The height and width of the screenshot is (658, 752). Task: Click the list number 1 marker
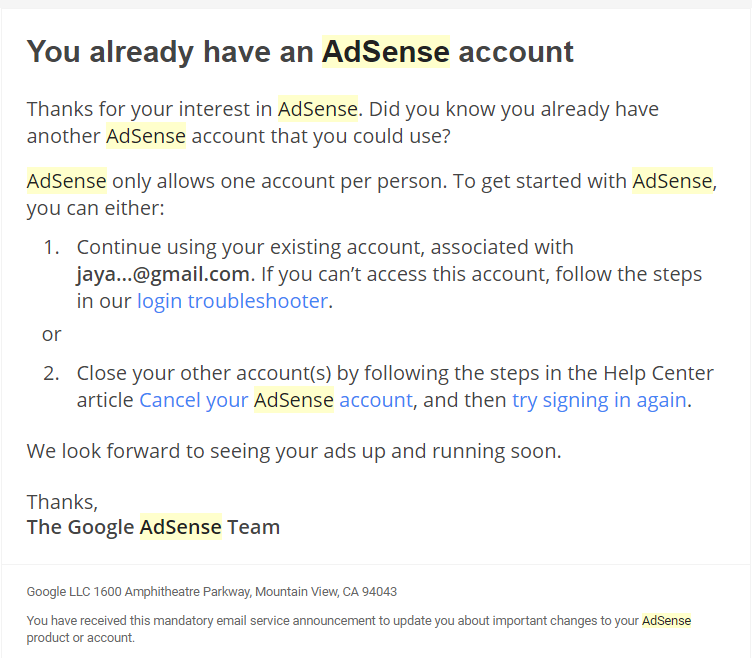(51, 247)
